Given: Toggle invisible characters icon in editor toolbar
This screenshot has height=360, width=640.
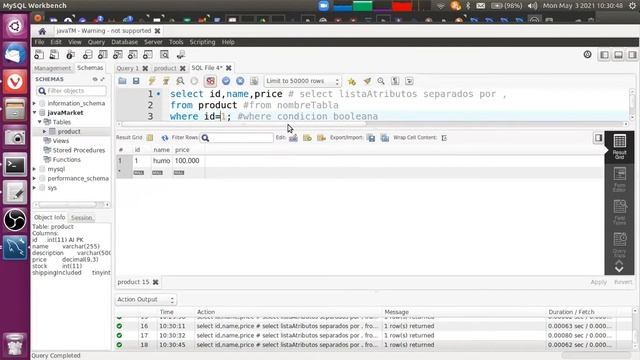Looking at the screenshot, I should coord(395,81).
